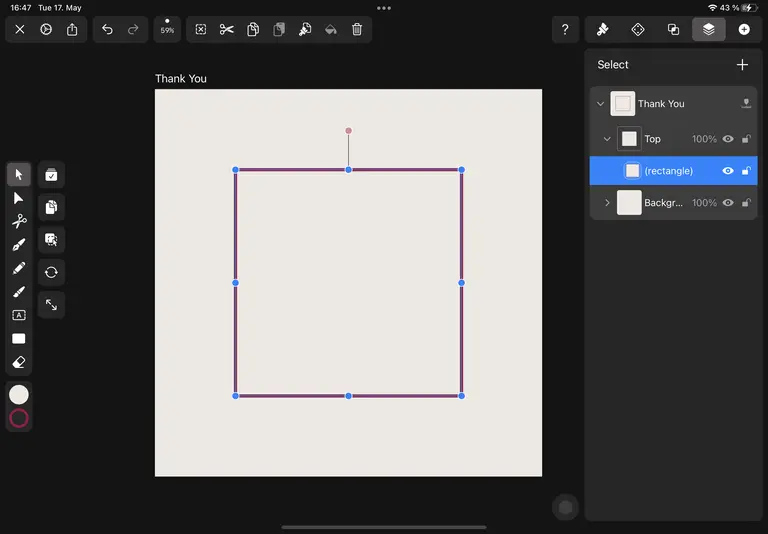Paste style with the paint bucket icon

click(x=331, y=29)
